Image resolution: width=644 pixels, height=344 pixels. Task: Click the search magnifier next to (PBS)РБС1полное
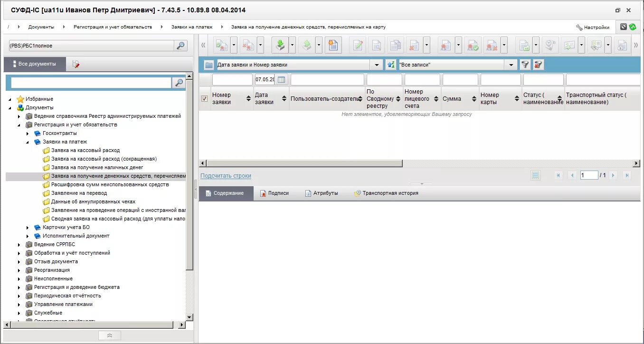[180, 46]
